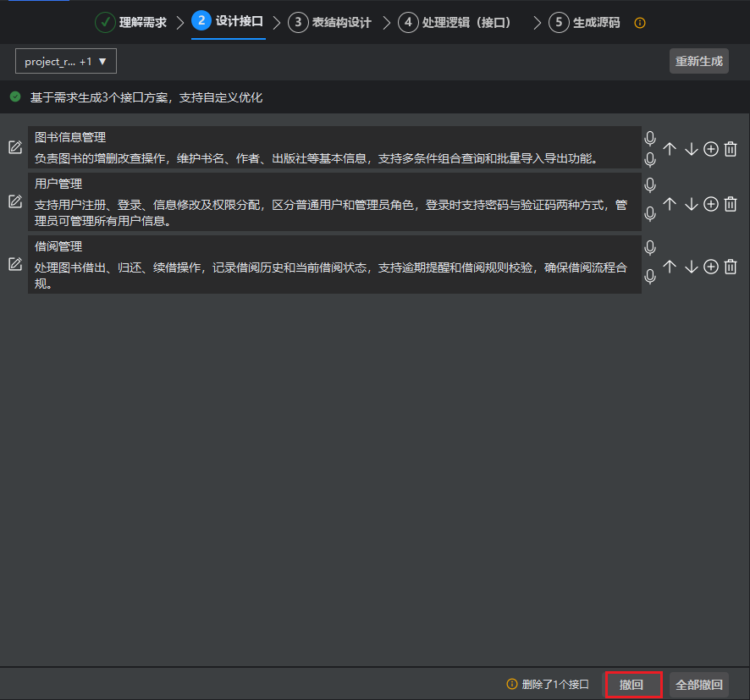Add new interface after 图书信息管理
750x700 pixels.
click(x=711, y=149)
